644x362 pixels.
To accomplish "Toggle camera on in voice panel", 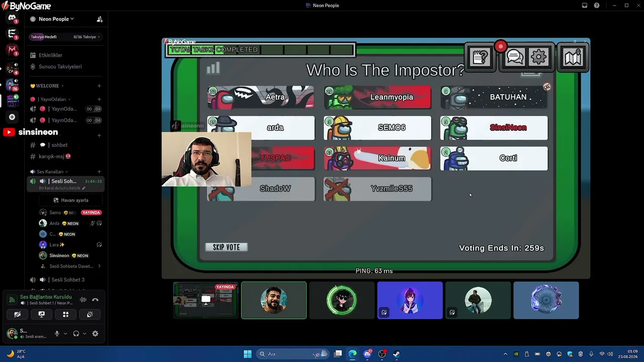I will pos(17,314).
